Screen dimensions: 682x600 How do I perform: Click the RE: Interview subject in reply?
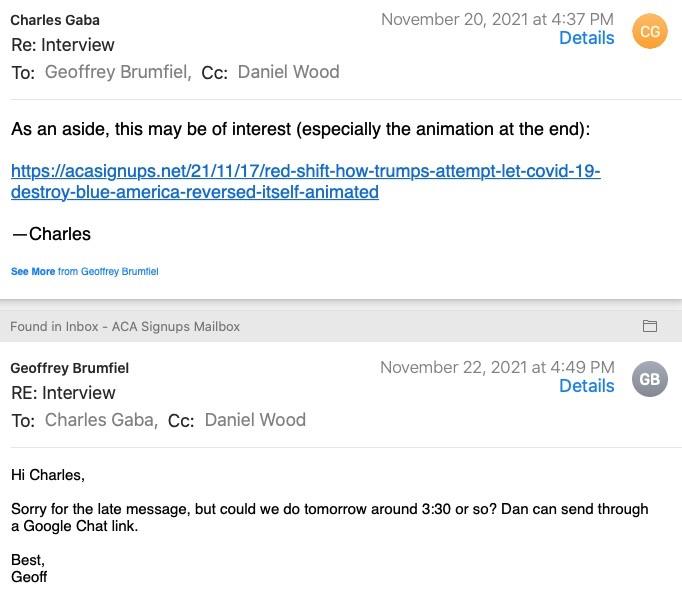point(63,393)
